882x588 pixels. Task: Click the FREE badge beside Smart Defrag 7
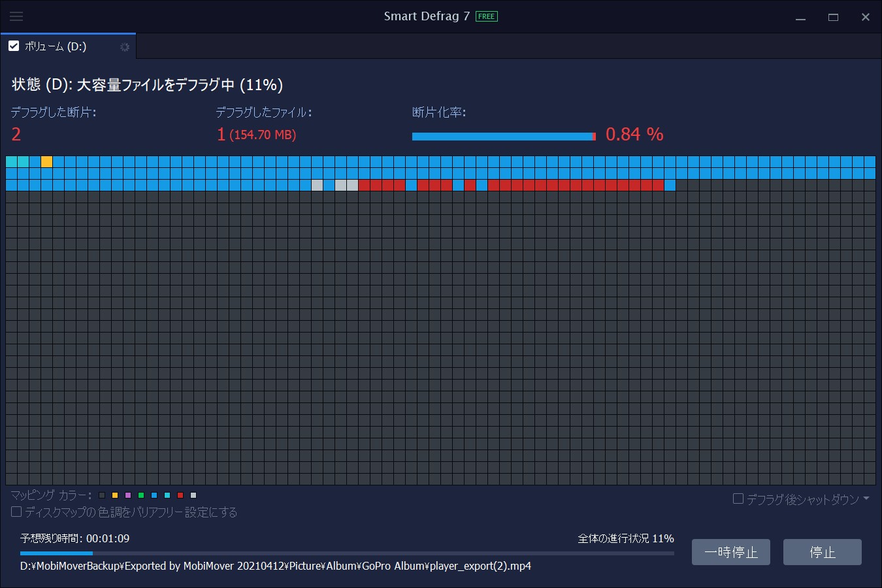[485, 16]
